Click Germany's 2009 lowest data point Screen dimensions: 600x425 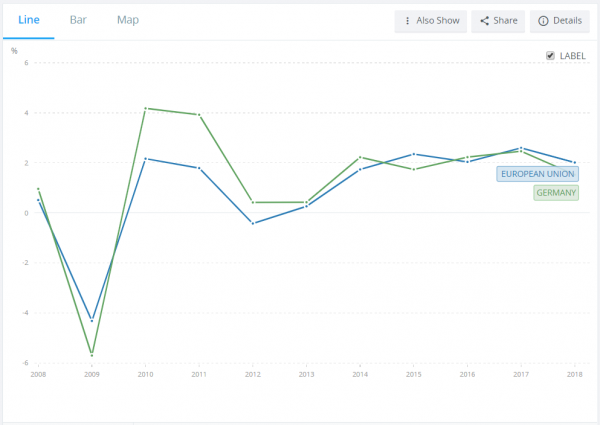coord(92,354)
